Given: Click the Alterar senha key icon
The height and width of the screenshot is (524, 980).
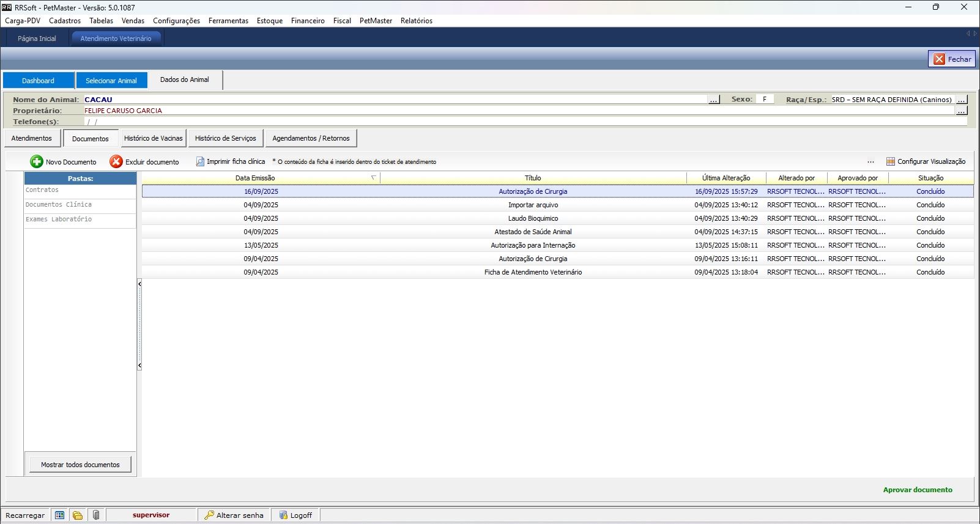Looking at the screenshot, I should click(209, 515).
